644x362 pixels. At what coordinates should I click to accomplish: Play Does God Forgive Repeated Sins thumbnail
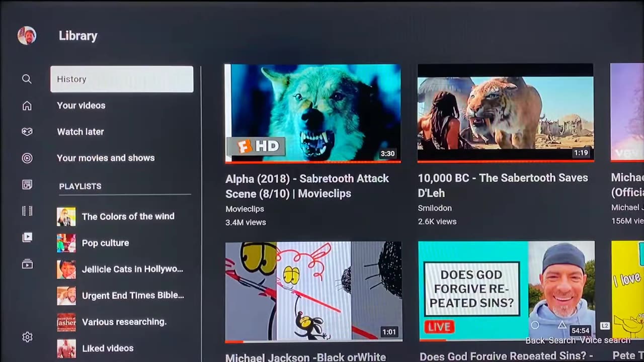click(507, 291)
